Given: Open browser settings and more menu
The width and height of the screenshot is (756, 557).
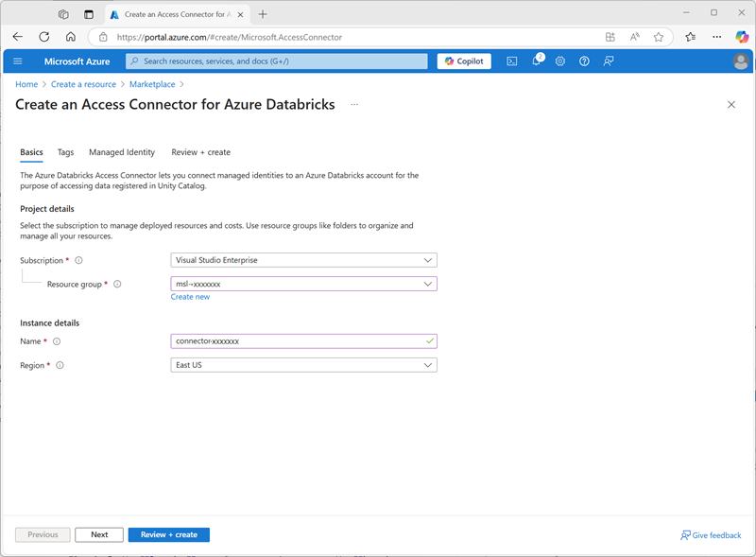Looking at the screenshot, I should click(717, 37).
